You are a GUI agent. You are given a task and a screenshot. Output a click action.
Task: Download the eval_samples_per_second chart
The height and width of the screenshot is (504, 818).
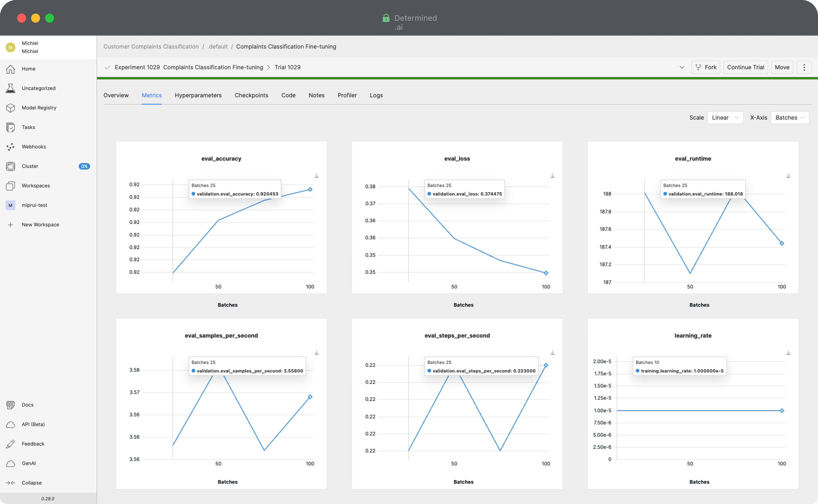tap(317, 353)
